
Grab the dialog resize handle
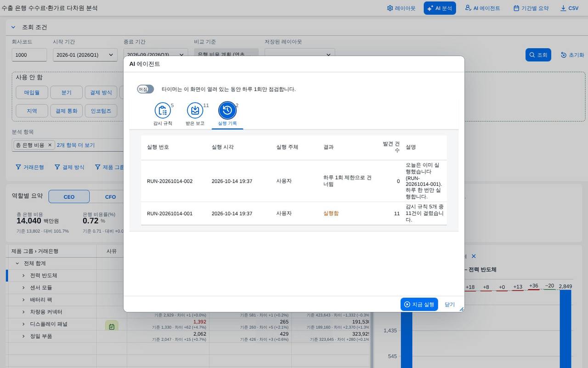click(461, 309)
